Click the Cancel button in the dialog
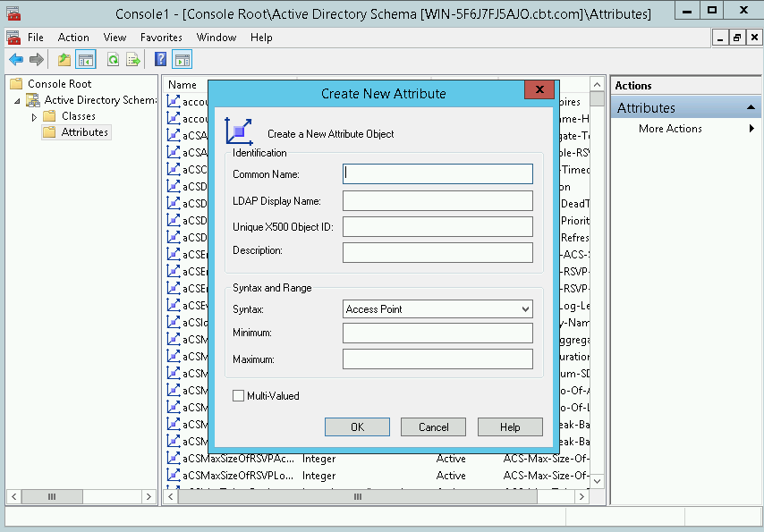764x532 pixels. click(x=433, y=426)
